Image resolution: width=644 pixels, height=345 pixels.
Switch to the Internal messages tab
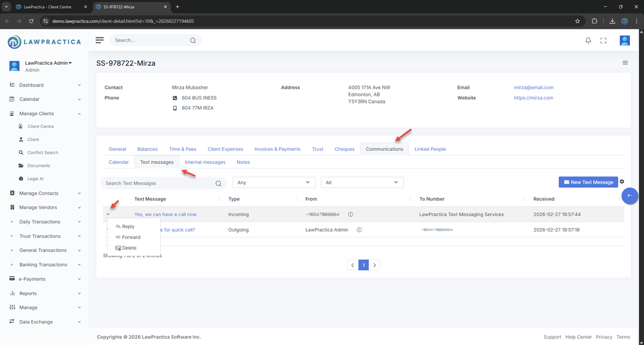(205, 162)
